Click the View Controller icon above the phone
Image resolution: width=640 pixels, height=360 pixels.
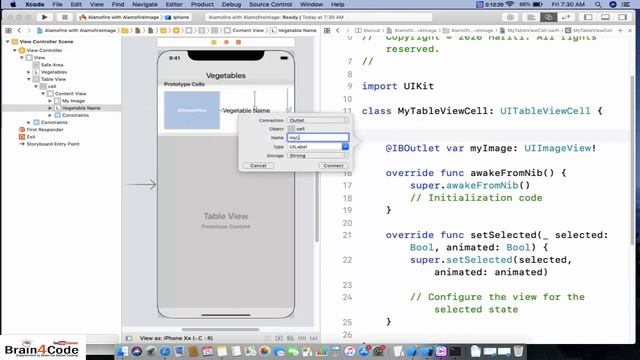point(214,42)
